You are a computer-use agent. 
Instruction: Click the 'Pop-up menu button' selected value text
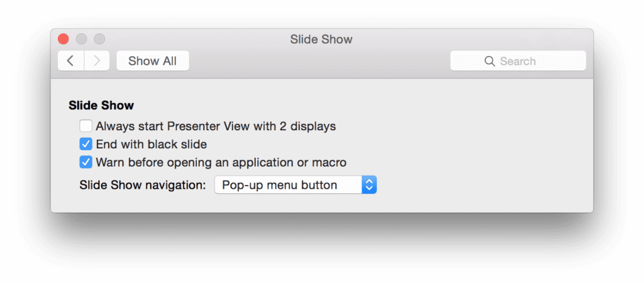pyautogui.click(x=280, y=185)
